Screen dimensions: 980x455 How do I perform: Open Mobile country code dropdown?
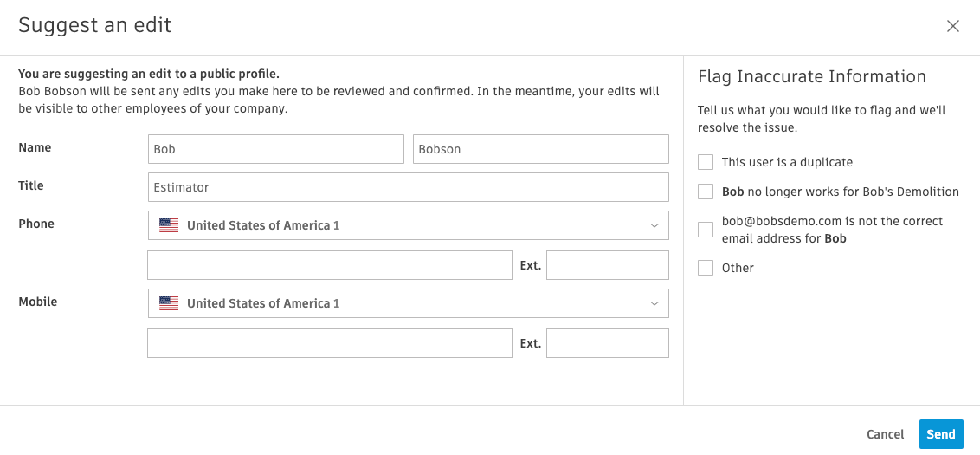click(408, 303)
